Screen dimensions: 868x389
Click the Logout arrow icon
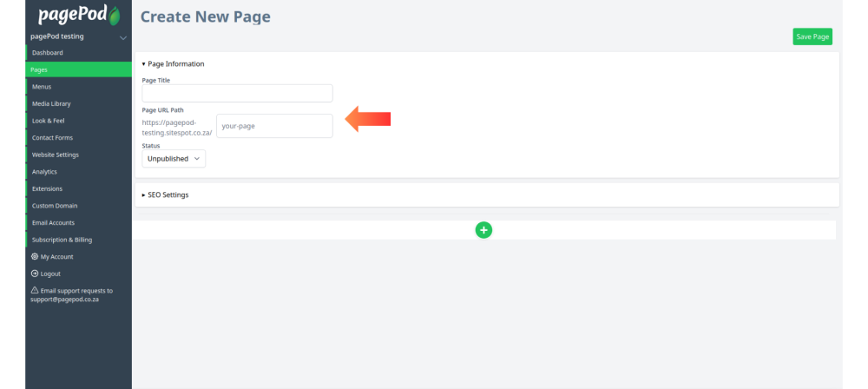35,274
